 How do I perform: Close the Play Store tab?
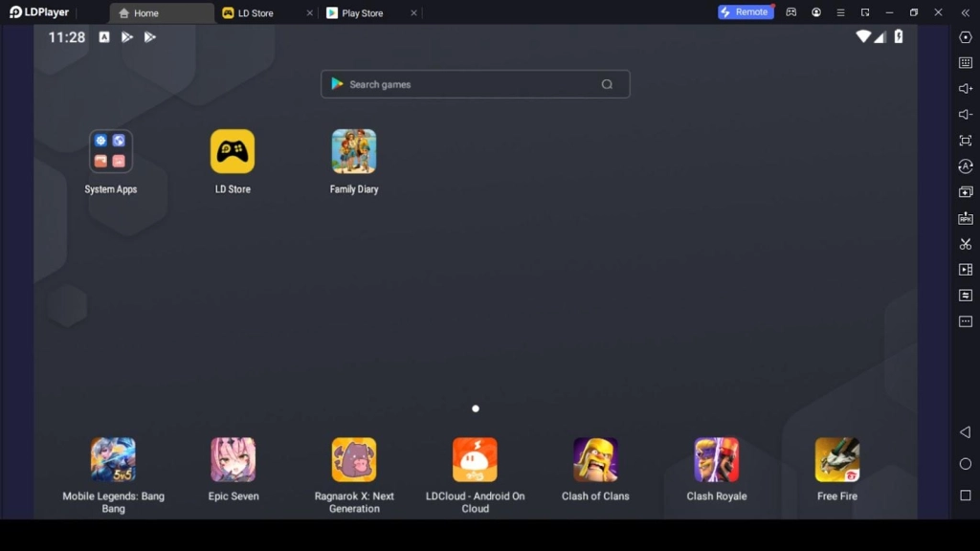[413, 13]
